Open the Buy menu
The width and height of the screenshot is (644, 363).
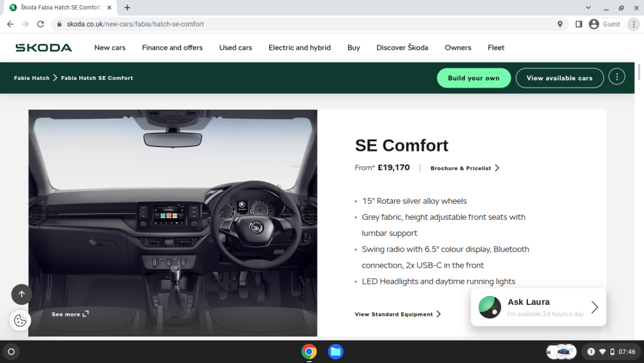[x=354, y=48]
